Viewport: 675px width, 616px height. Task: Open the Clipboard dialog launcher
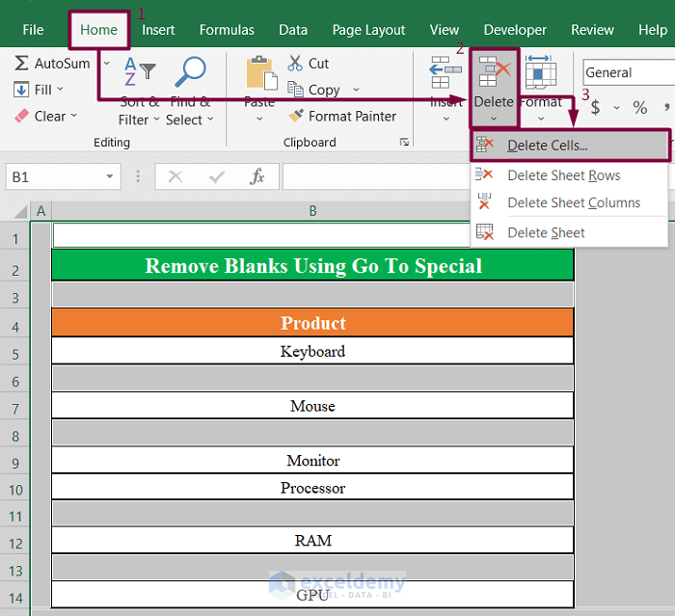404,142
